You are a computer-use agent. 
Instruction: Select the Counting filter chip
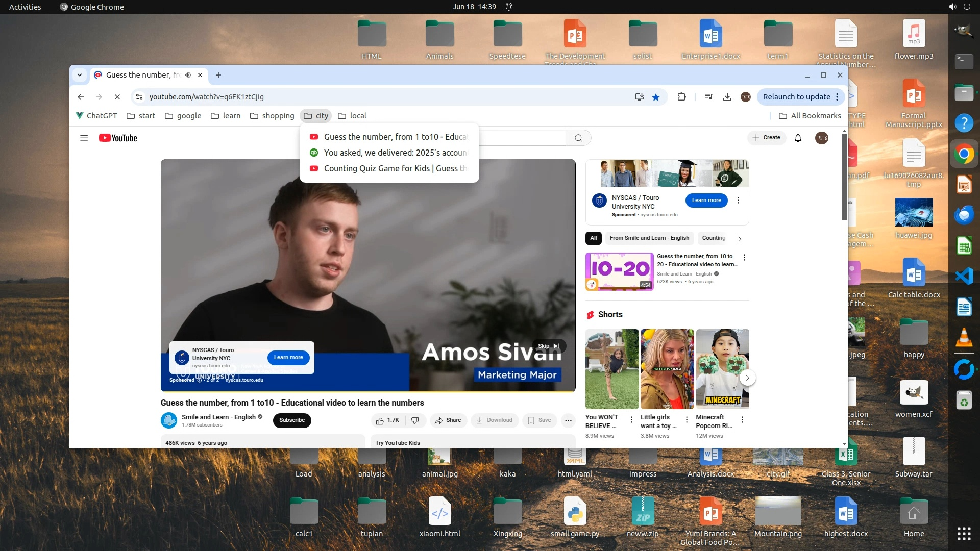(x=713, y=238)
